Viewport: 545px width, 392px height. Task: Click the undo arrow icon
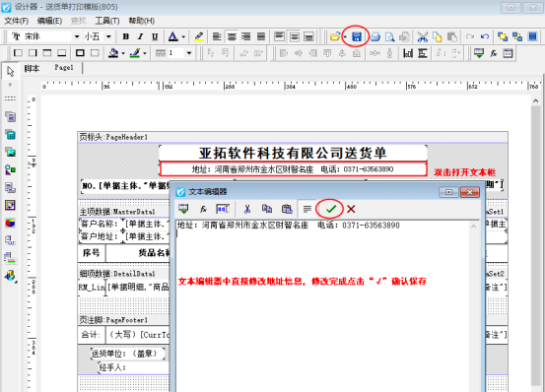pyautogui.click(x=485, y=36)
